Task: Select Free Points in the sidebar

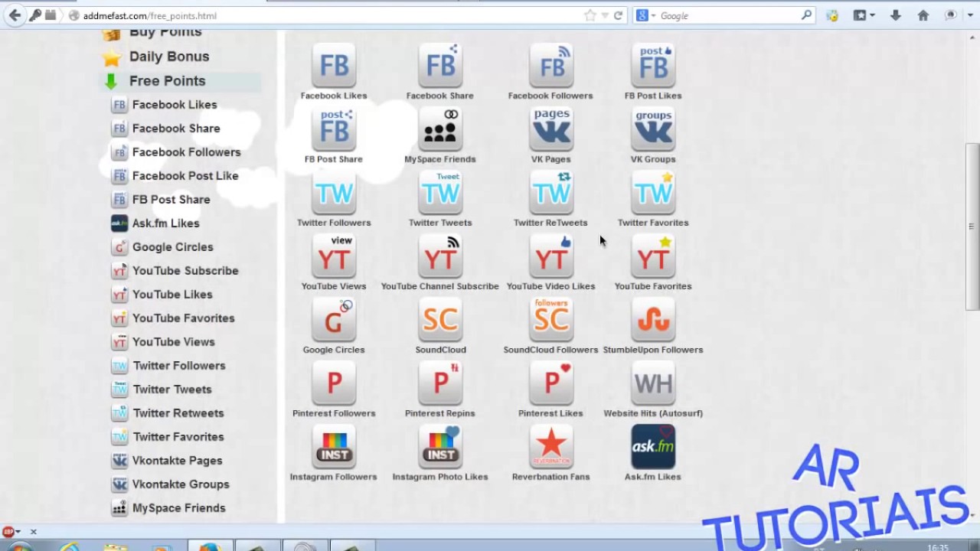Action: pyautogui.click(x=168, y=81)
